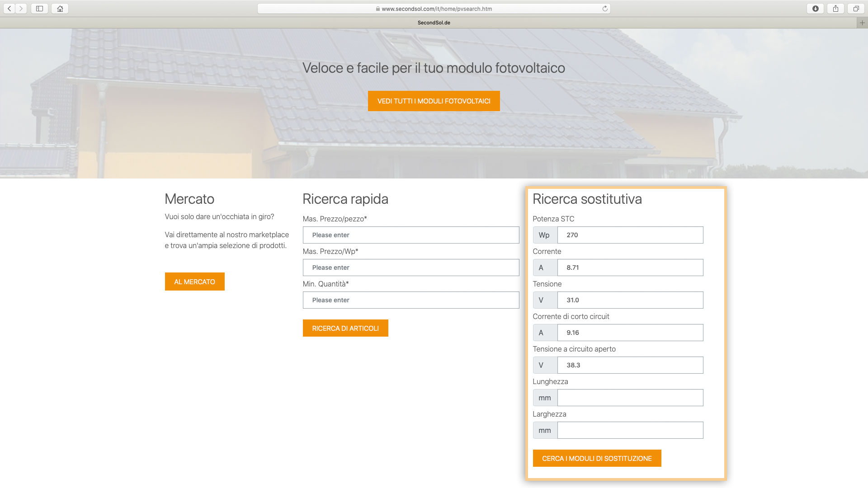Show all tabs overview icon
Screen dimensions: 868x488
point(856,9)
